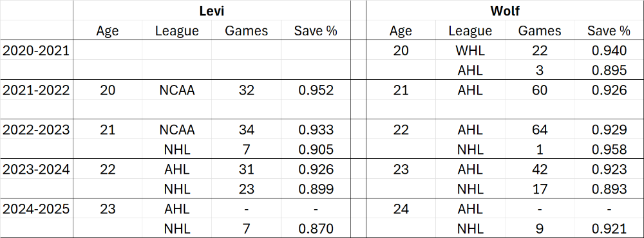Select Levi's 0.870 save percentage cell
This screenshot has width=644, height=238.
point(316,228)
